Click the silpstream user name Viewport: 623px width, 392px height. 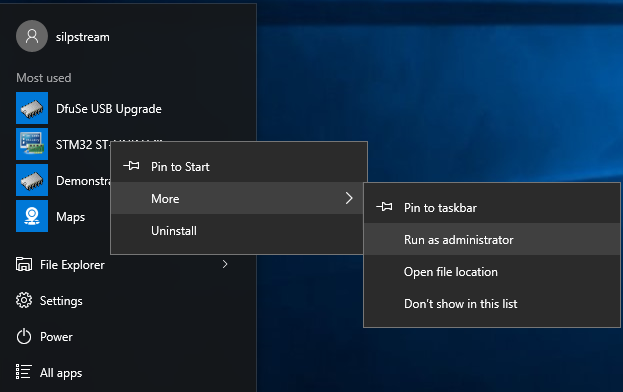pos(83,37)
